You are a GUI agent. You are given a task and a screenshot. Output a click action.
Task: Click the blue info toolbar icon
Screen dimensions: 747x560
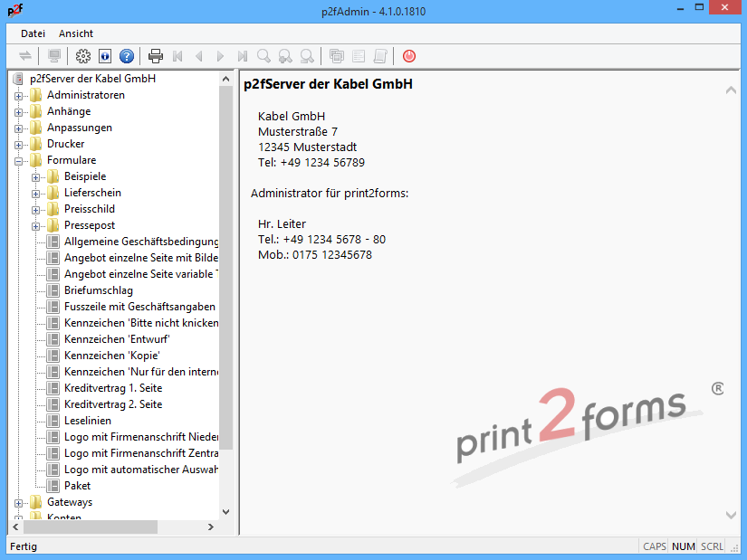click(105, 56)
